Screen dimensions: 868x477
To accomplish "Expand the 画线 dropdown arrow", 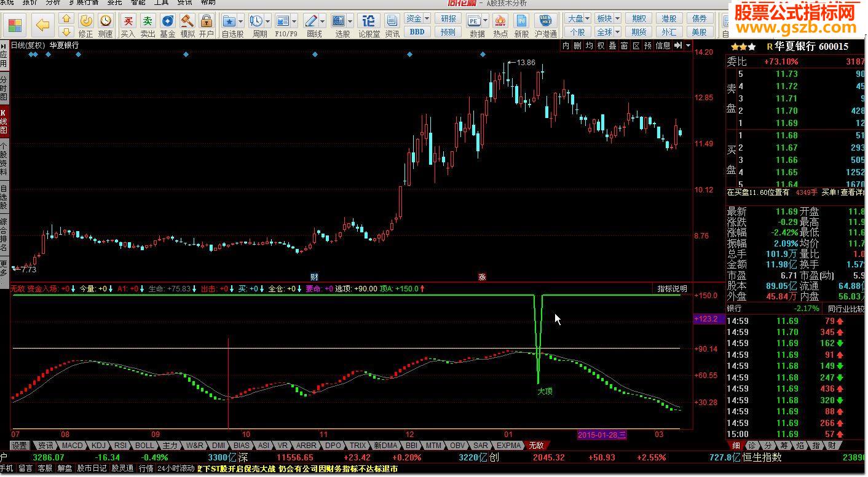I will pyautogui.click(x=323, y=21).
